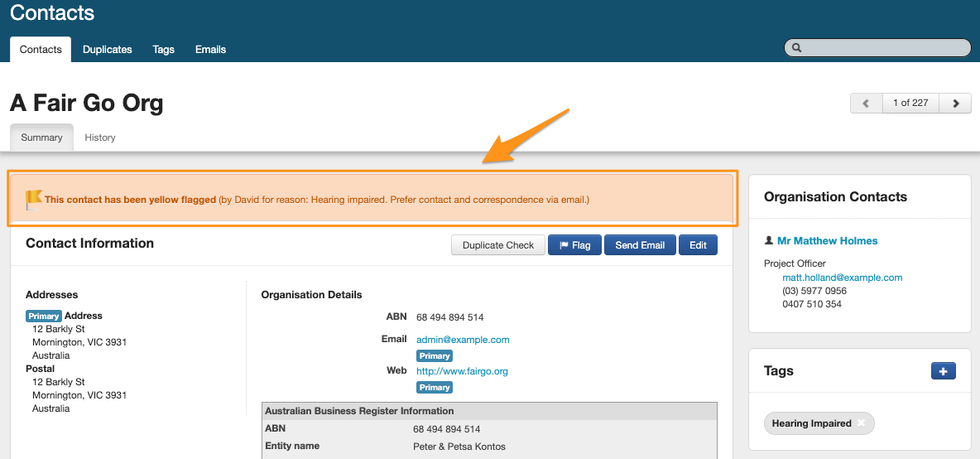The height and width of the screenshot is (459, 980).
Task: Run the Duplicate Check
Action: pos(498,245)
